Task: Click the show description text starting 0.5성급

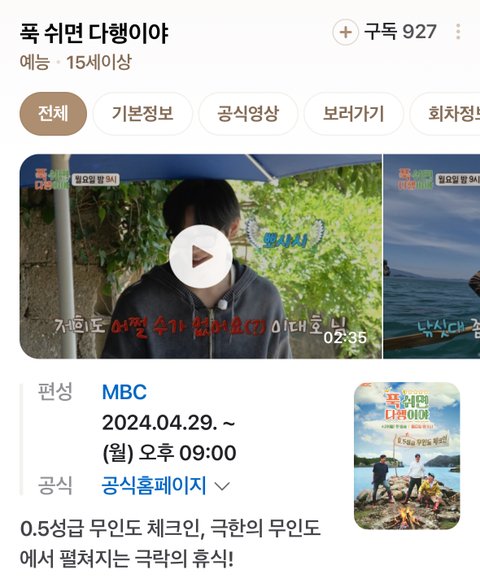Action: 170,544
